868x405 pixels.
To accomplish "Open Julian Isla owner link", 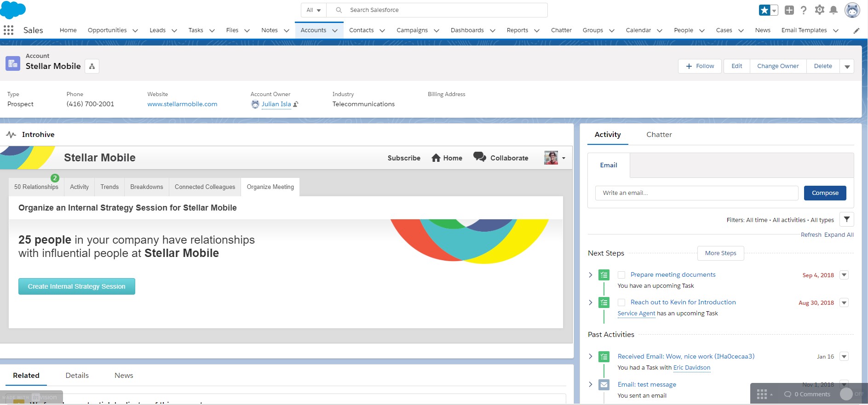I will (276, 104).
